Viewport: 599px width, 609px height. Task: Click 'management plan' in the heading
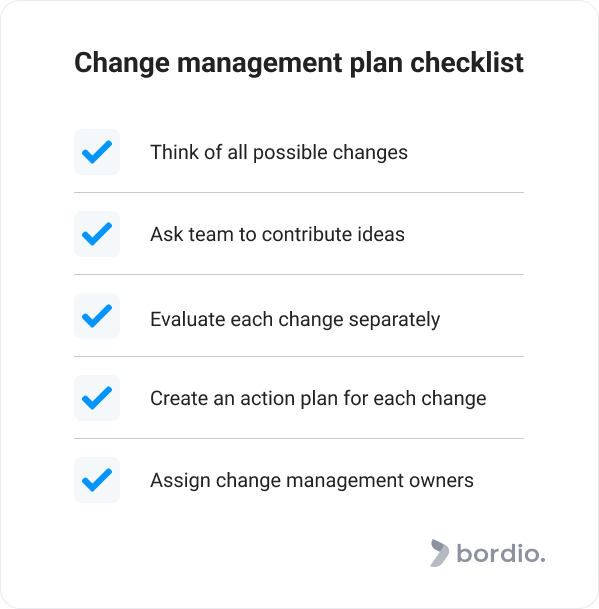[290, 63]
